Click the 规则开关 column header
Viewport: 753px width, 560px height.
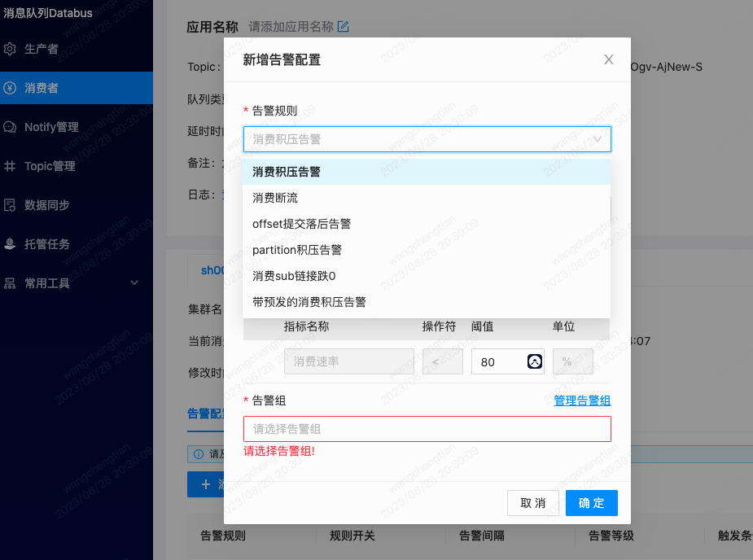(352, 536)
